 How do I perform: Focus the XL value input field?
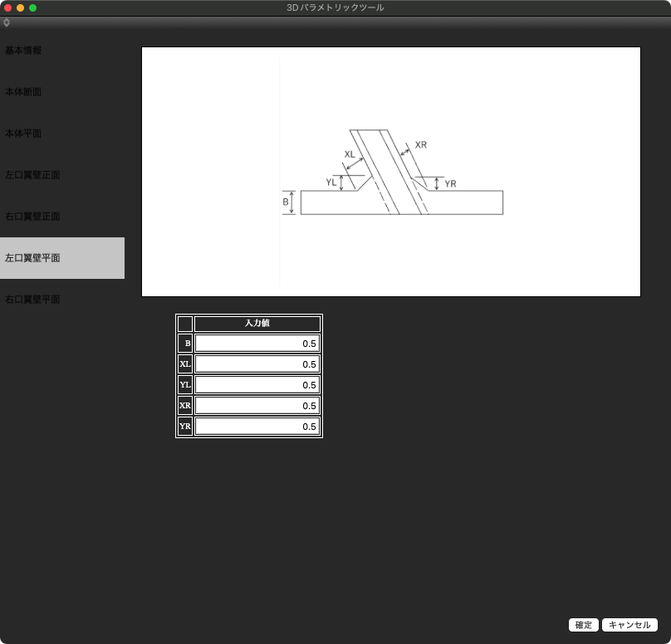(257, 364)
